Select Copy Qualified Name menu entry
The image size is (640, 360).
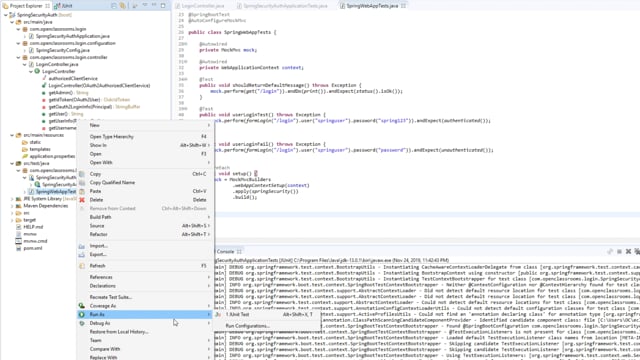pos(145,182)
